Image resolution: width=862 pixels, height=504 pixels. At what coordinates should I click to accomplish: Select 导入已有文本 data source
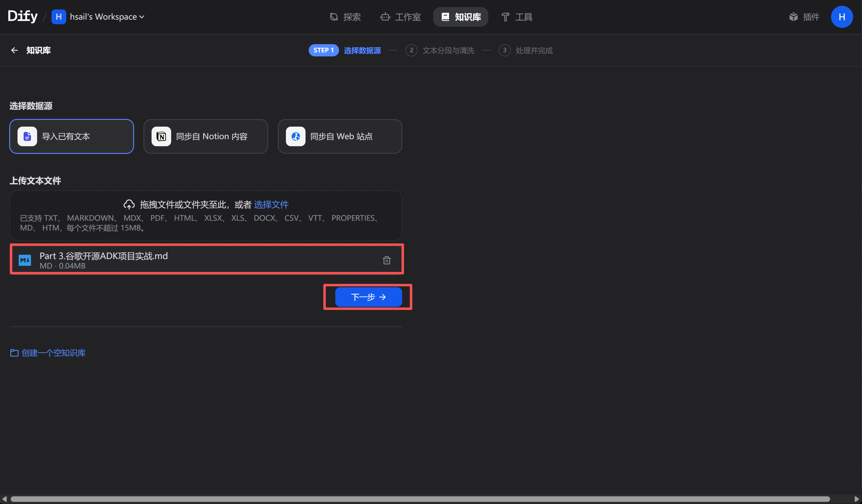[x=71, y=136]
